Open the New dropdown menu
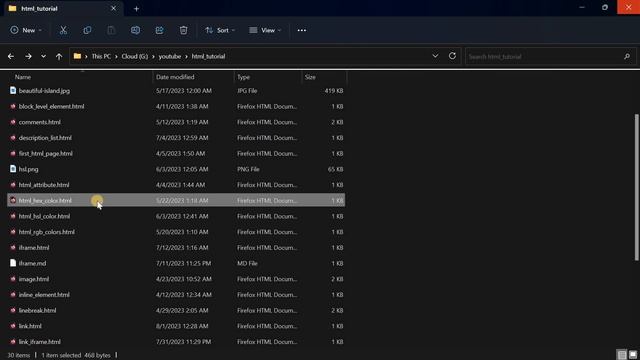Viewport: 640px width, 360px height. 26,30
